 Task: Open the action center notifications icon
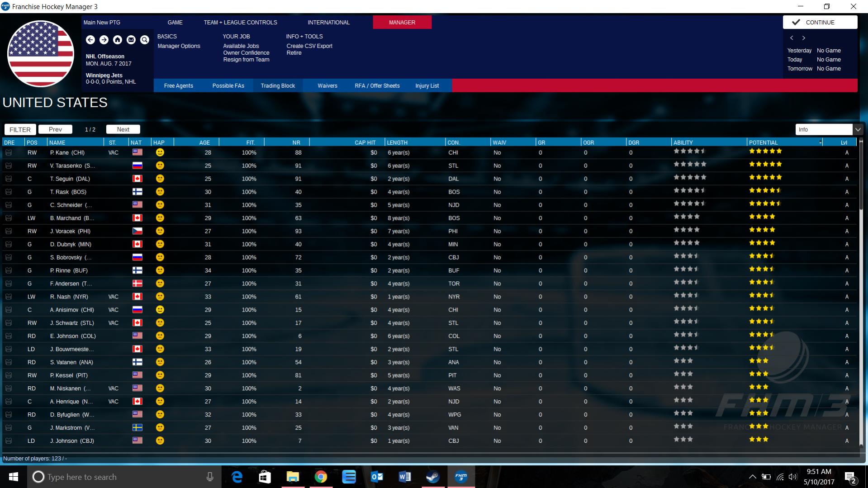tap(850, 477)
